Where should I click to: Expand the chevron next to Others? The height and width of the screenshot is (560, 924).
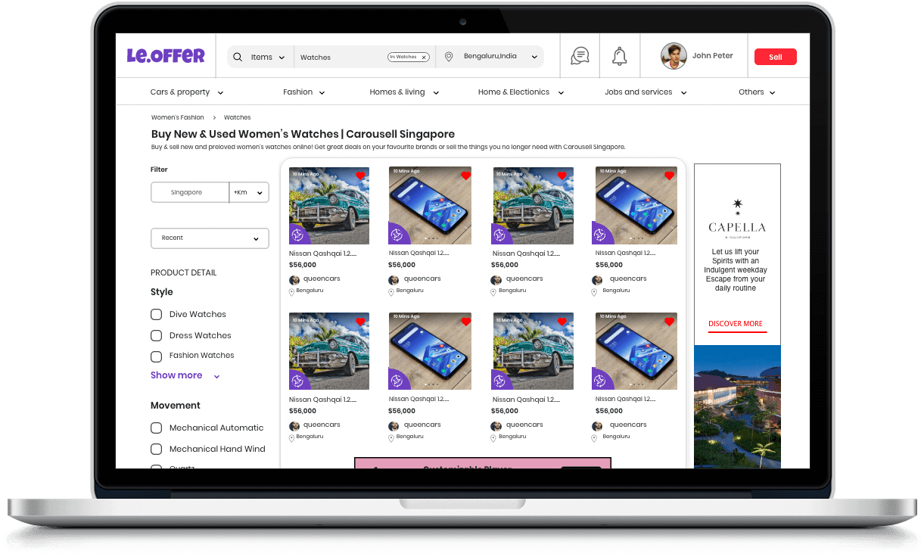(773, 93)
